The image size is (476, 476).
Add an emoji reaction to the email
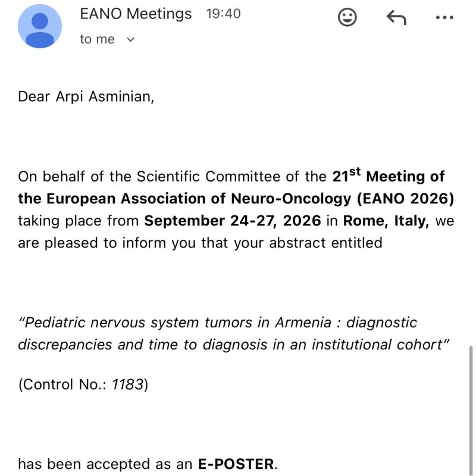(347, 17)
